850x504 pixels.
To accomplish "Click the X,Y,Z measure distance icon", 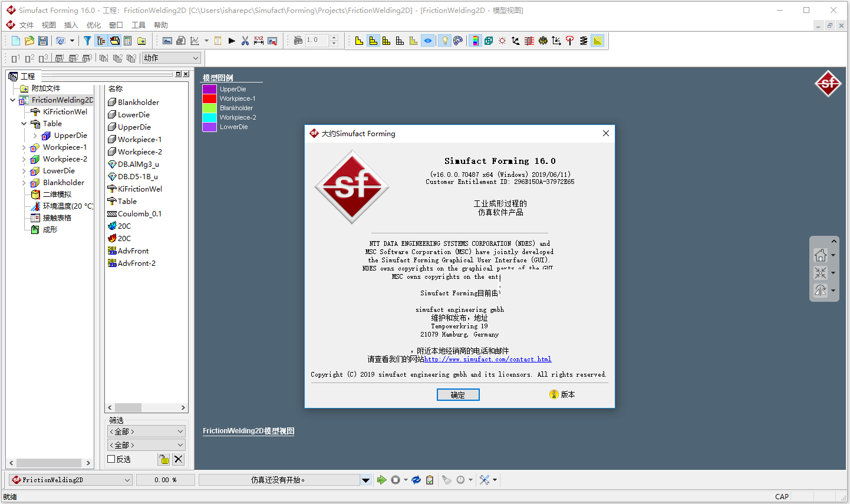I will click(x=259, y=41).
